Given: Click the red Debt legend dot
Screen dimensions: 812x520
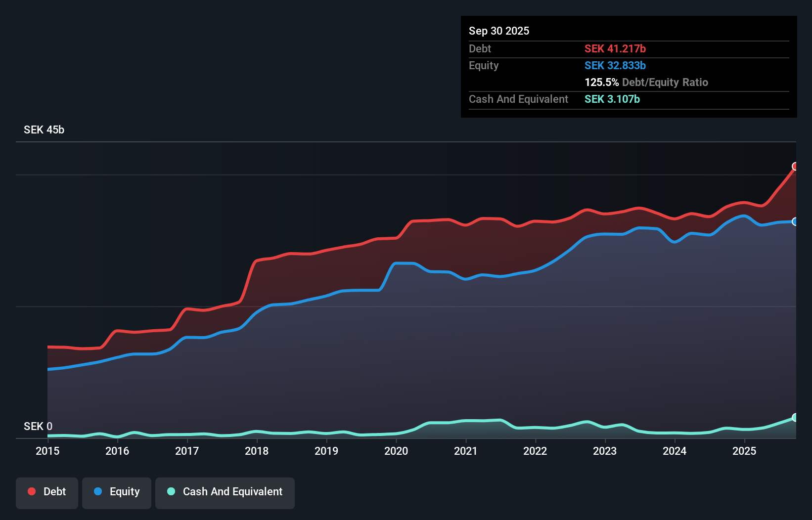Looking at the screenshot, I should click(x=31, y=491).
